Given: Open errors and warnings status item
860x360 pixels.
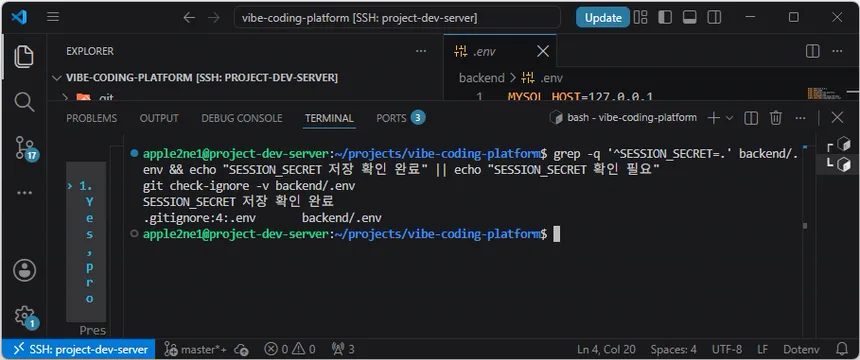Looking at the screenshot, I should click(x=290, y=349).
